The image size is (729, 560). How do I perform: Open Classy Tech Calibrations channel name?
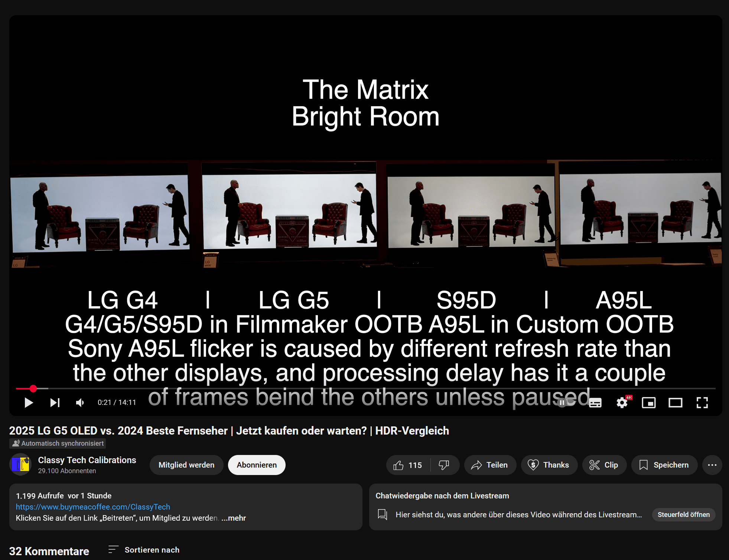tap(87, 460)
